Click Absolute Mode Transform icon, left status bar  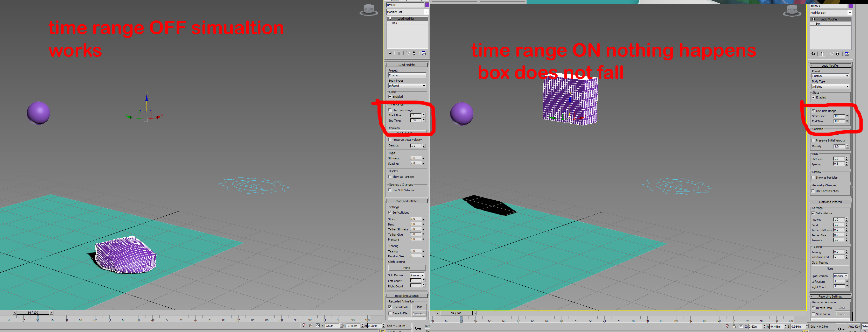[x=318, y=326]
